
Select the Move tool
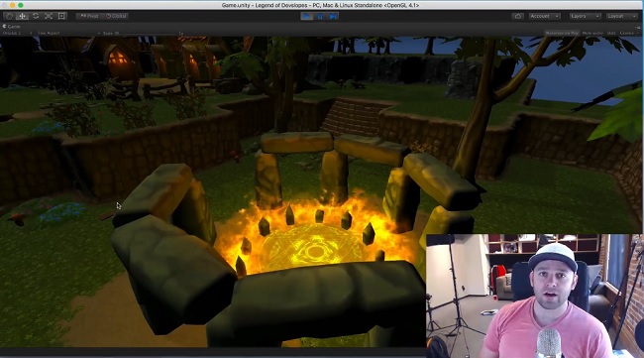[x=22, y=16]
